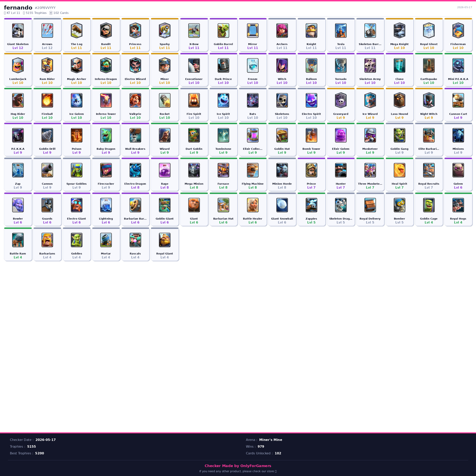Click the Golem card icon
This screenshot has height=476, width=476.
click(458, 170)
